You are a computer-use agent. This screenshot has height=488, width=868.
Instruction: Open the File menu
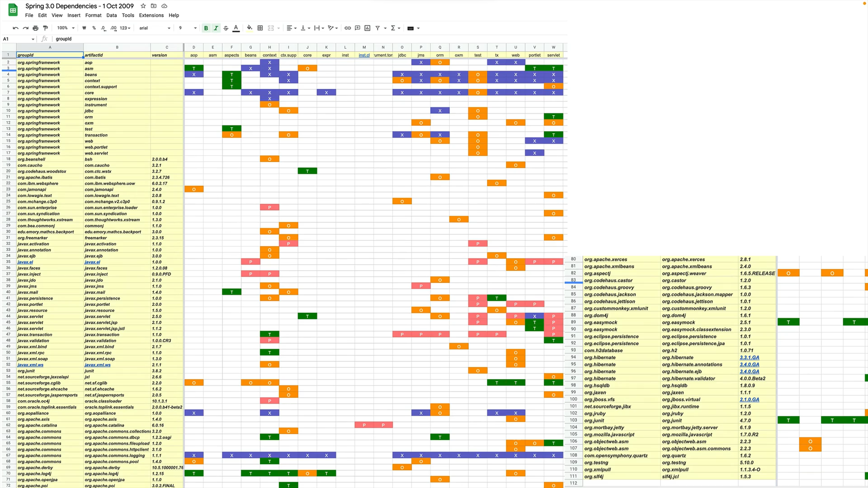pyautogui.click(x=29, y=15)
